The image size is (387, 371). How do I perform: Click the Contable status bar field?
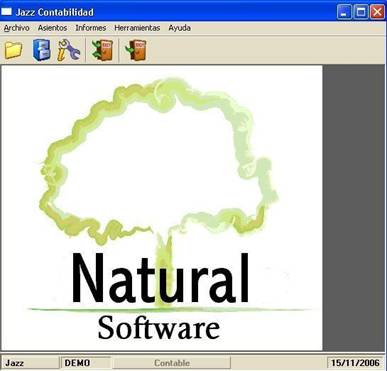pyautogui.click(x=172, y=363)
